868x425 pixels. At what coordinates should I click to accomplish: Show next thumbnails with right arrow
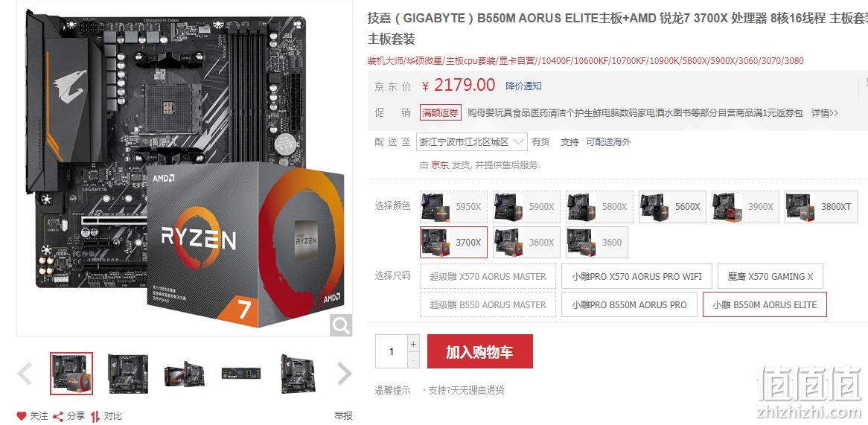345,374
